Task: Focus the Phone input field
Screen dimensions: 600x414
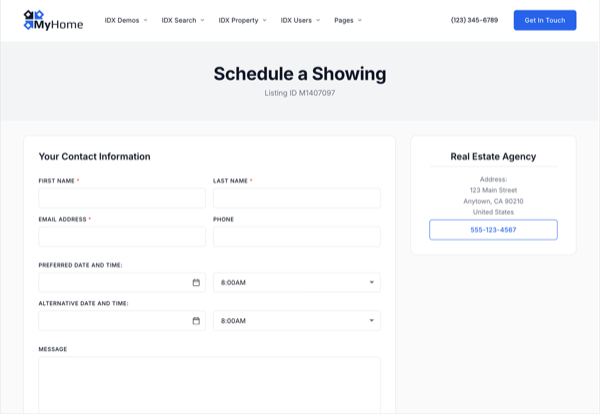Action: click(x=297, y=236)
